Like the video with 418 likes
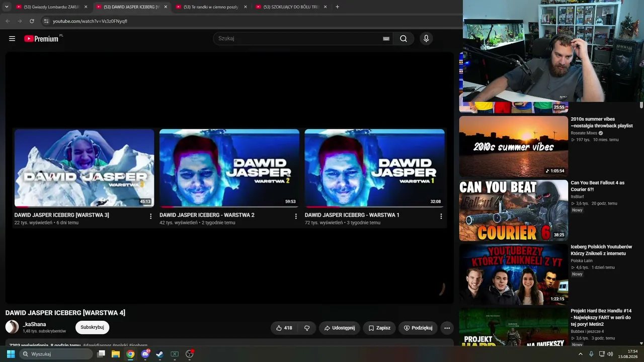 [x=284, y=328]
